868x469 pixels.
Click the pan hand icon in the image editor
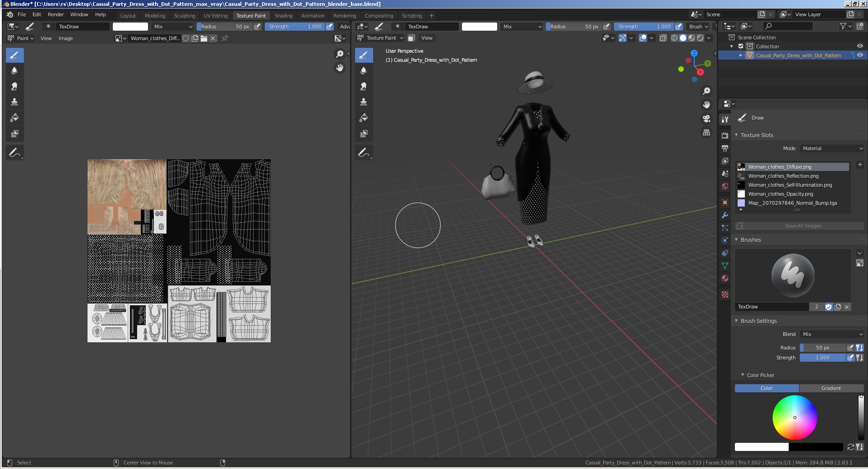click(x=340, y=68)
